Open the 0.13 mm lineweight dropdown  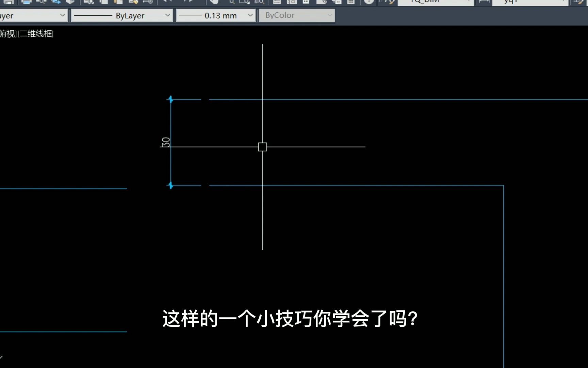(215, 16)
